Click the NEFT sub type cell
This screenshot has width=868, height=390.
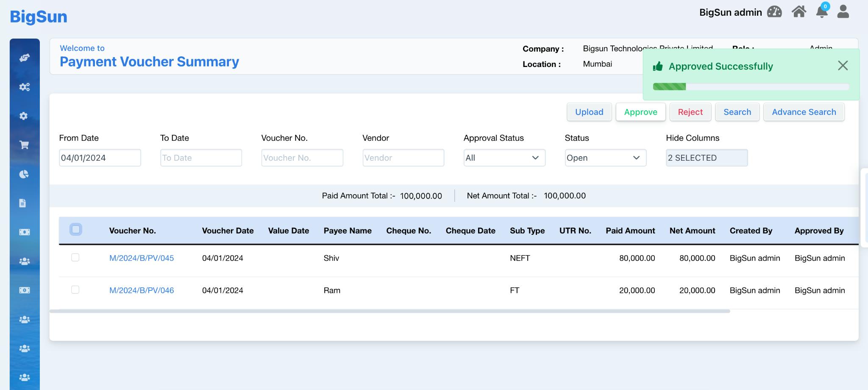(520, 258)
